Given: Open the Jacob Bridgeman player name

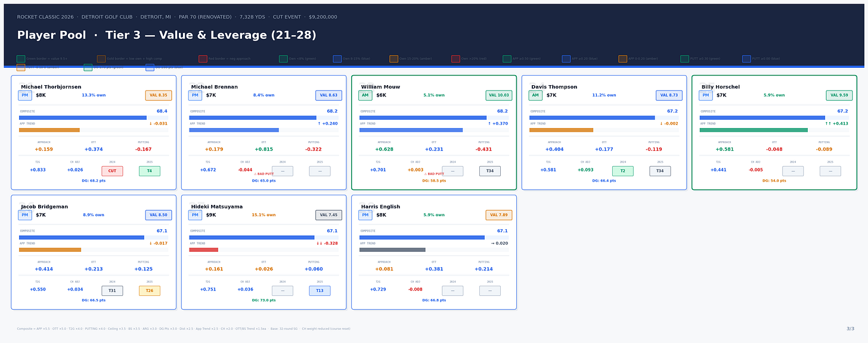Looking at the screenshot, I should pyautogui.click(x=45, y=207).
